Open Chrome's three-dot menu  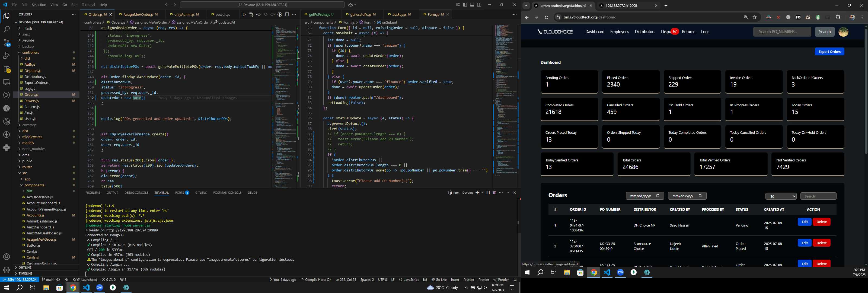862,17
